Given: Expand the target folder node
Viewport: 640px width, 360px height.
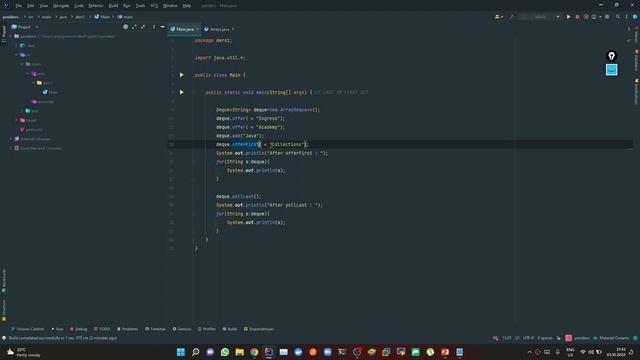Looking at the screenshot, I should point(17,120).
